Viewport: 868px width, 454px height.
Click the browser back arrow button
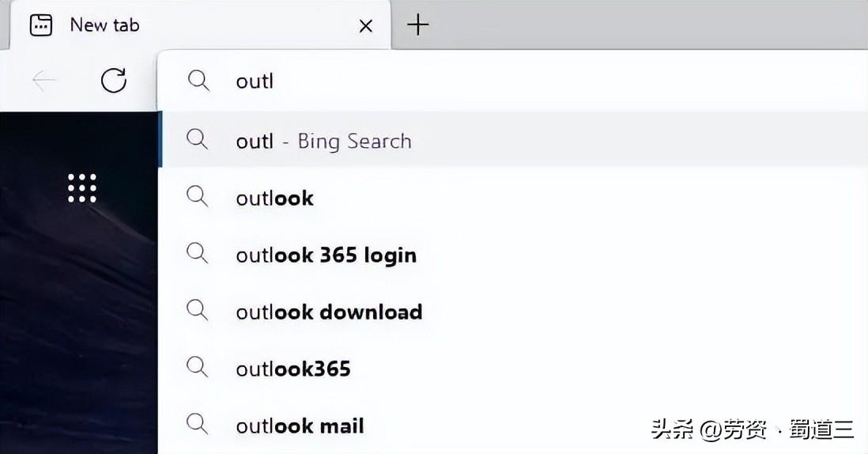tap(43, 81)
